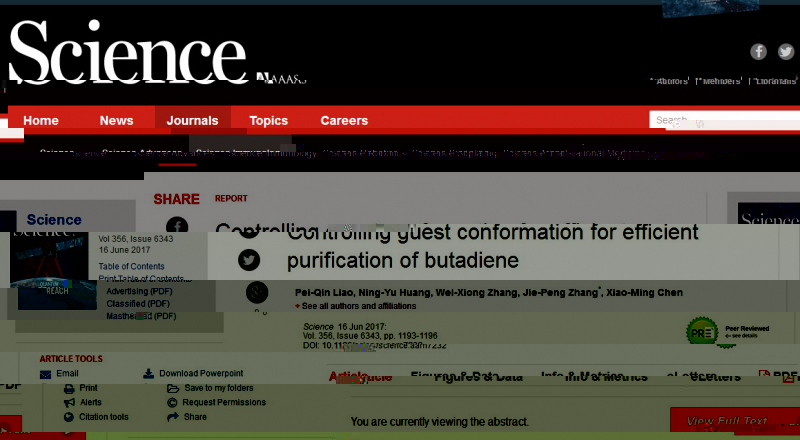
Task: Click the Request Permissions copyright icon
Action: pyautogui.click(x=172, y=403)
